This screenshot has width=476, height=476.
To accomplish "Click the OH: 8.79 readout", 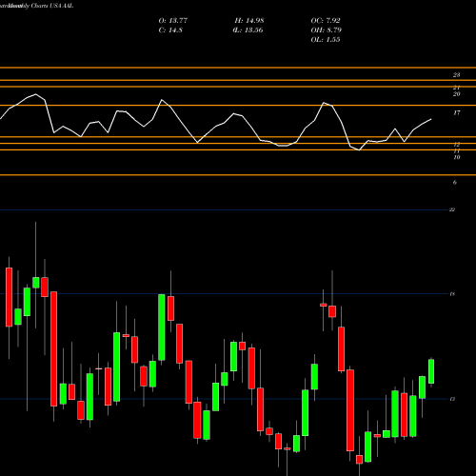I will [x=326, y=30].
